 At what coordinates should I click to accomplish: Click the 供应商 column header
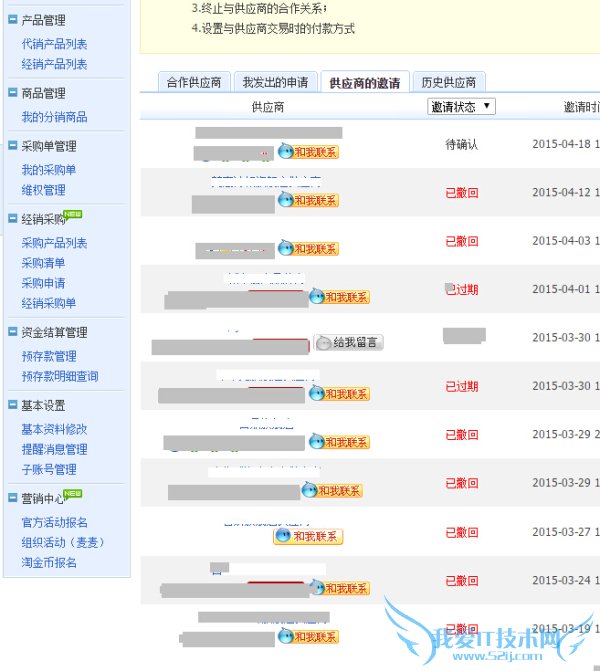(x=268, y=107)
